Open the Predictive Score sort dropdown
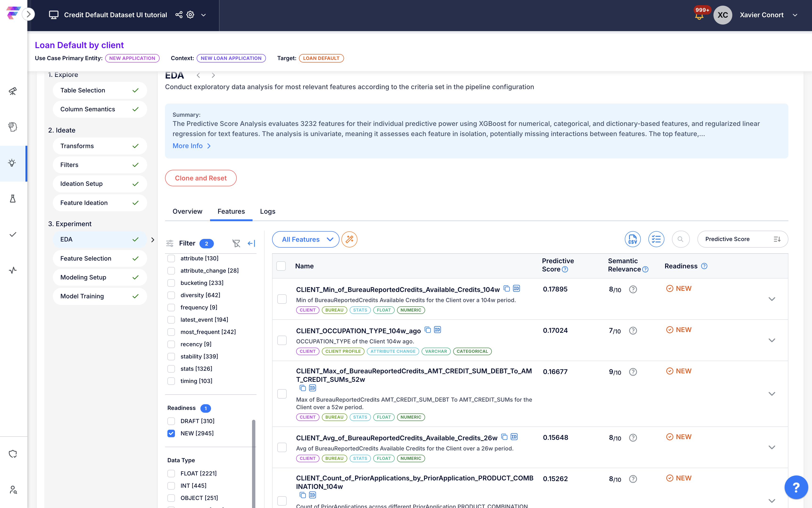 click(x=742, y=239)
